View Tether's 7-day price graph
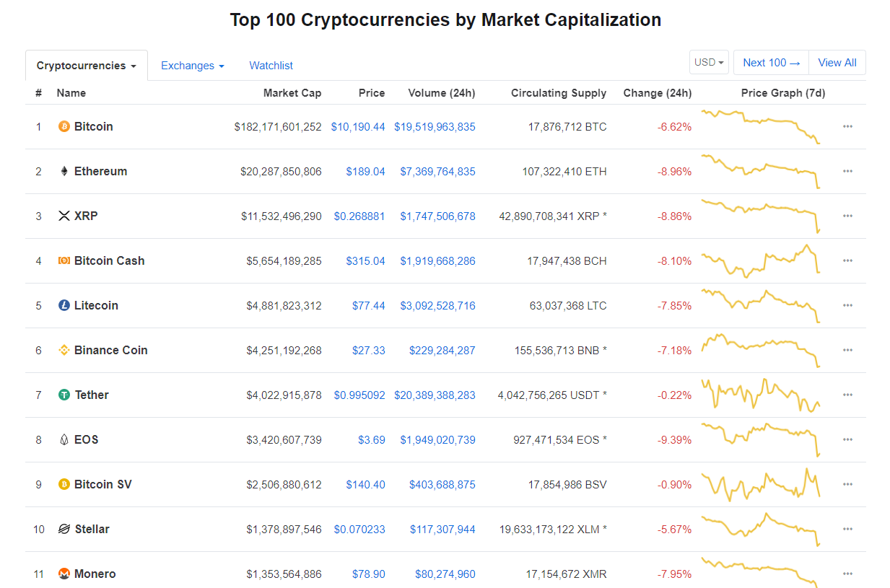Viewport: 890px width, 588px height. point(761,395)
